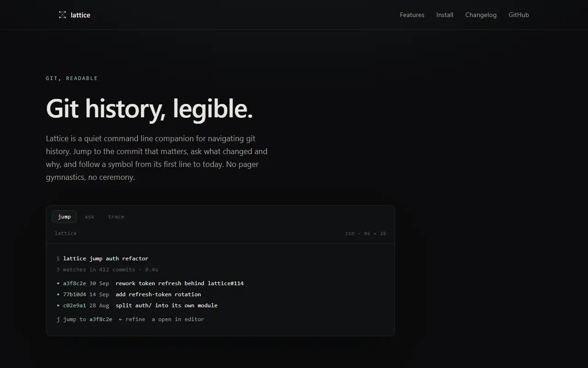Click the 'add refresh-token rotation' commit message
588x368 pixels.
(158, 294)
